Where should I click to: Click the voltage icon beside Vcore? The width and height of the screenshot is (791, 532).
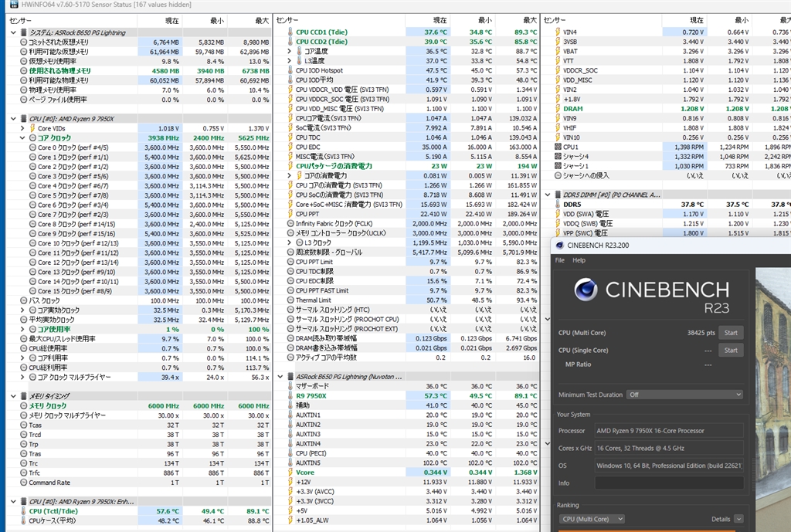(289, 471)
